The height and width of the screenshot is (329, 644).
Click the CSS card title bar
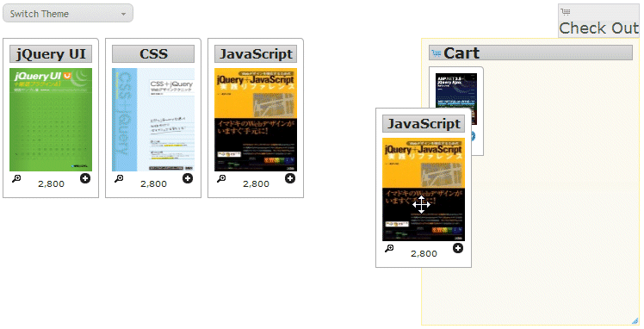153,53
